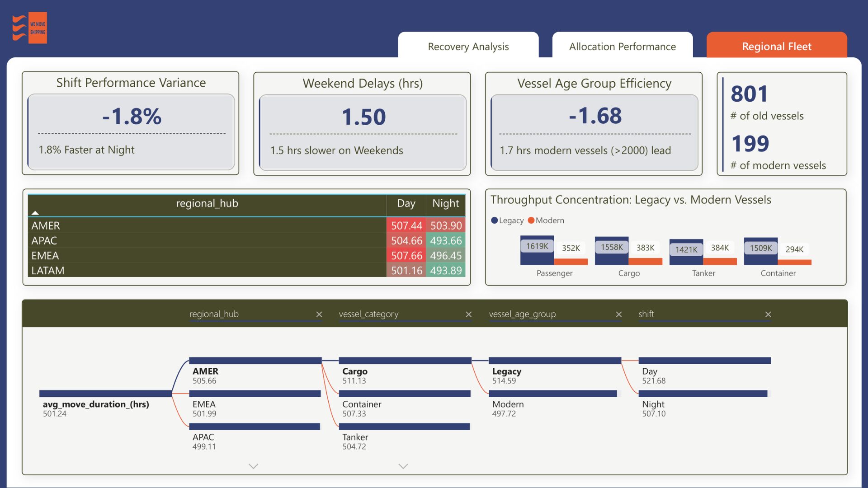Select the Regional Fleet tab
The height and width of the screenshot is (488, 868).
(x=776, y=47)
